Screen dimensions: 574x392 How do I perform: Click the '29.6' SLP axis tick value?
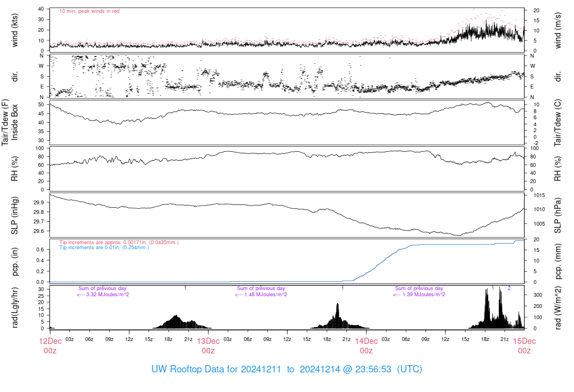[x=39, y=231]
